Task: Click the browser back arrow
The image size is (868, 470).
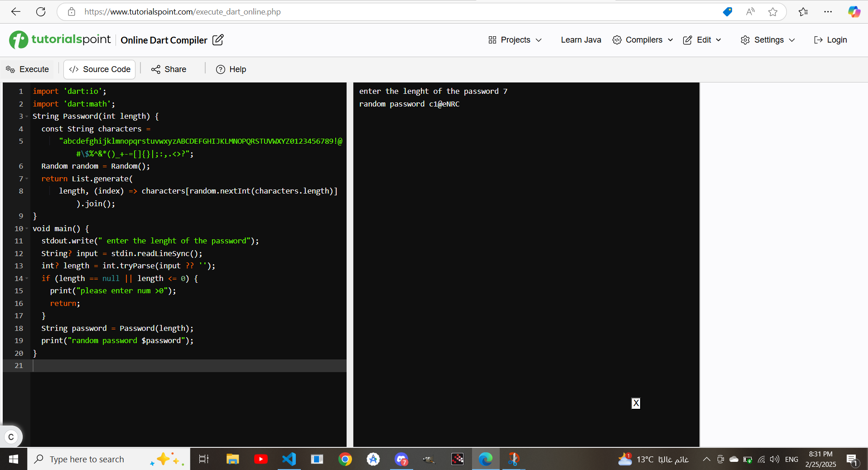Action: coord(16,12)
